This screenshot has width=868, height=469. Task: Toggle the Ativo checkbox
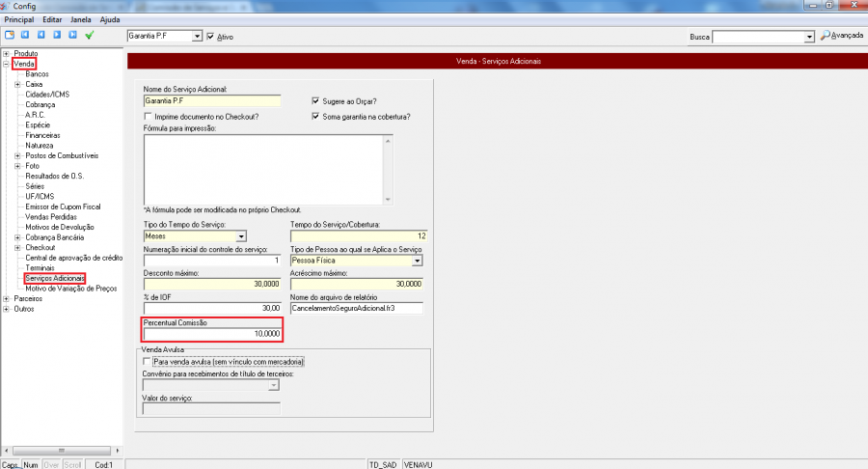tap(210, 37)
